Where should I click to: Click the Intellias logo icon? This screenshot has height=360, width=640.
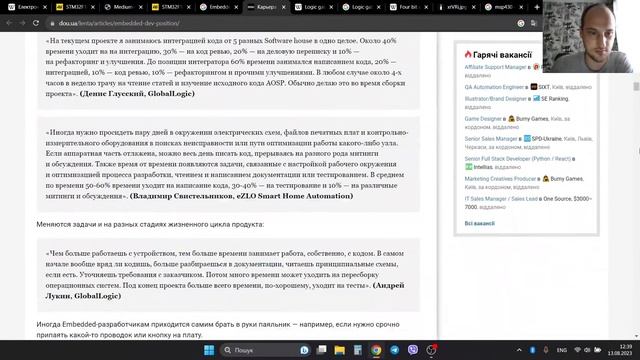pos(469,167)
